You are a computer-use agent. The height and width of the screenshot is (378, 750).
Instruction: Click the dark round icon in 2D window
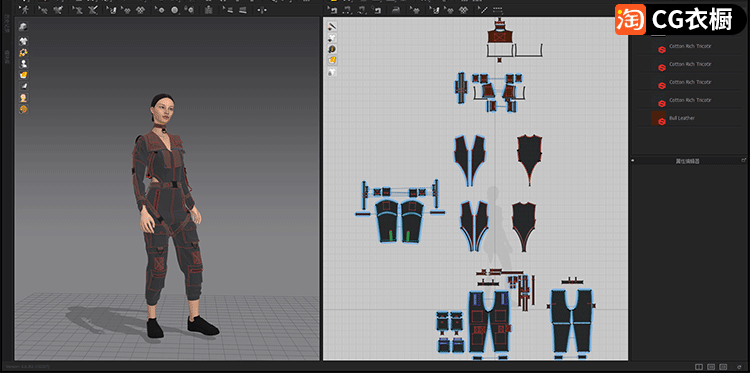[x=331, y=49]
